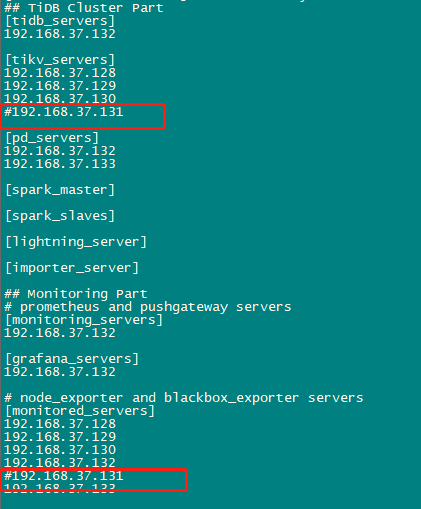Click the 192.168.37.130 tikv entry
Screen dimensions: 421x509
pyautogui.click(x=60, y=99)
